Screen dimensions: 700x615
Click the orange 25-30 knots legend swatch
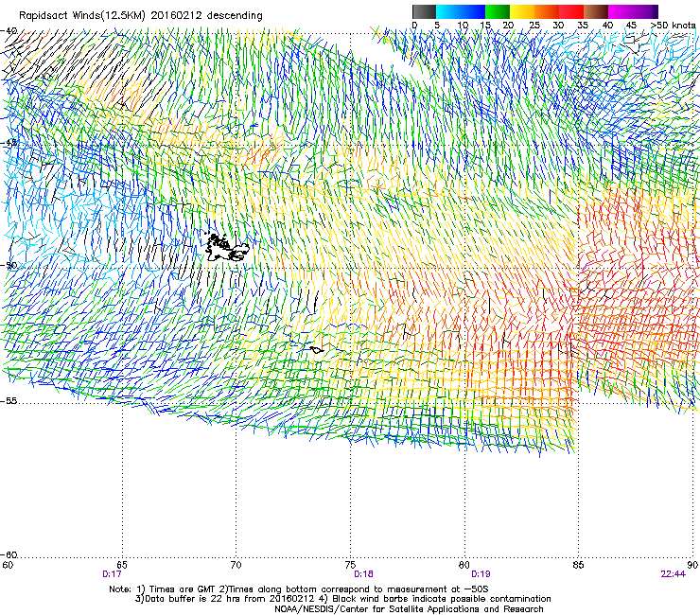(x=547, y=11)
